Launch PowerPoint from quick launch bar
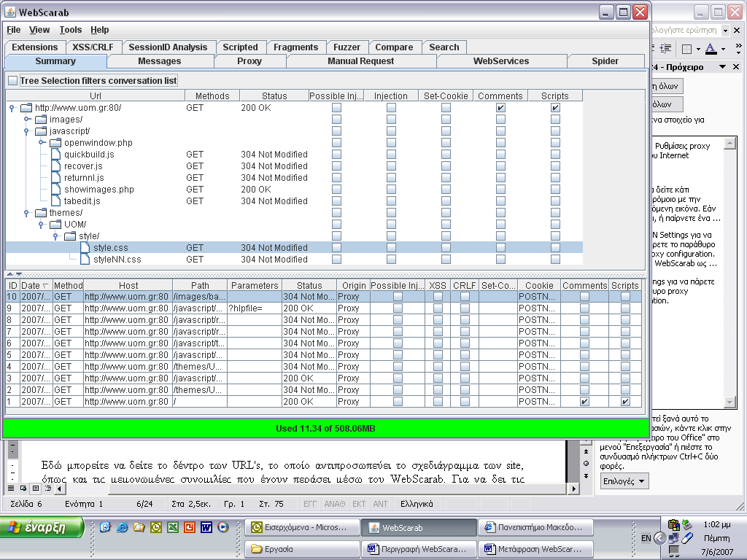The image size is (747, 560). (x=190, y=527)
